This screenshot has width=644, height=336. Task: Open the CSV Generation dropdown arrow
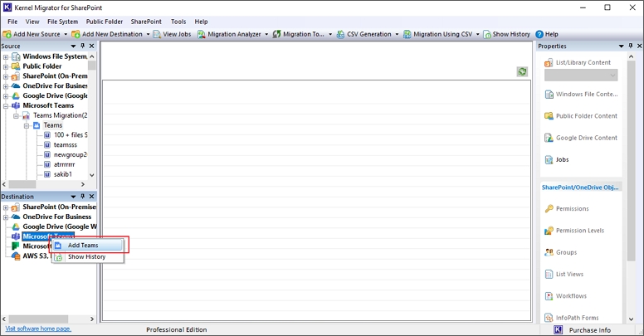pyautogui.click(x=397, y=34)
